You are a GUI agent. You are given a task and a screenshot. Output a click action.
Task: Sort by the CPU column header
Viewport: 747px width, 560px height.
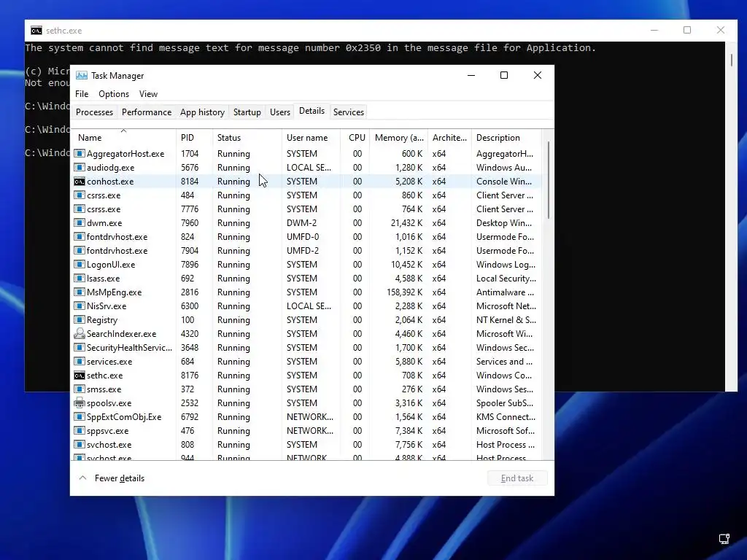[x=355, y=137]
